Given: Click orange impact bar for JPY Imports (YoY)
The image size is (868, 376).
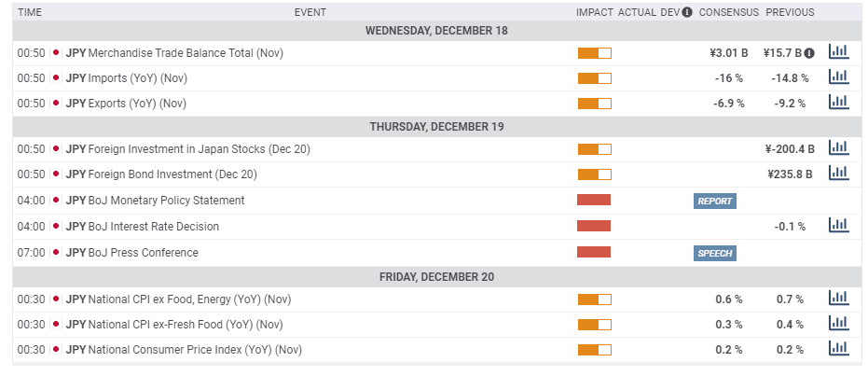Looking at the screenshot, I should (594, 78).
